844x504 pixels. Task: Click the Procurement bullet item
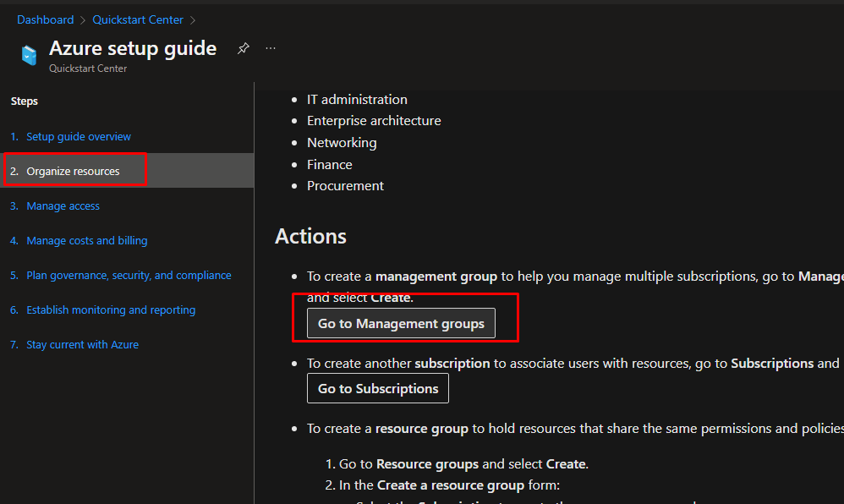pos(345,186)
